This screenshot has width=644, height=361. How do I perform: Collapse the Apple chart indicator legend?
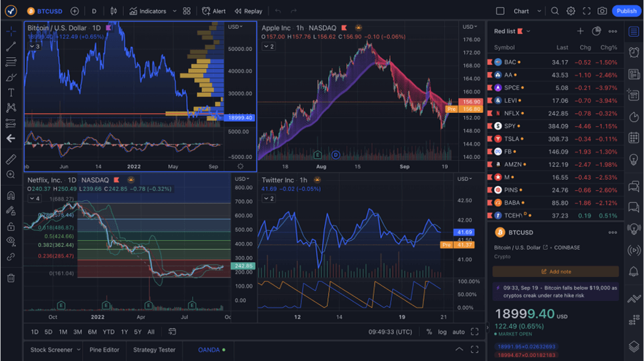(x=269, y=47)
